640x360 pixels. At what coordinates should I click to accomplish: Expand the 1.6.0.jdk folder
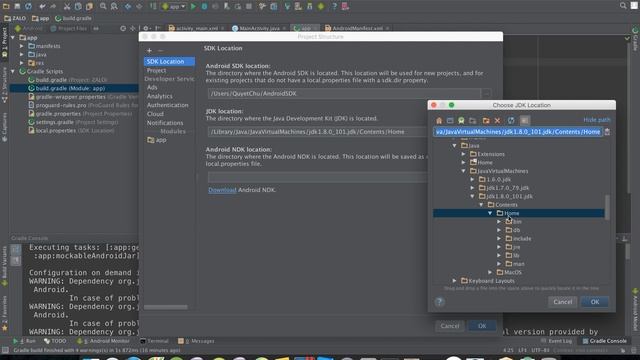tap(472, 179)
